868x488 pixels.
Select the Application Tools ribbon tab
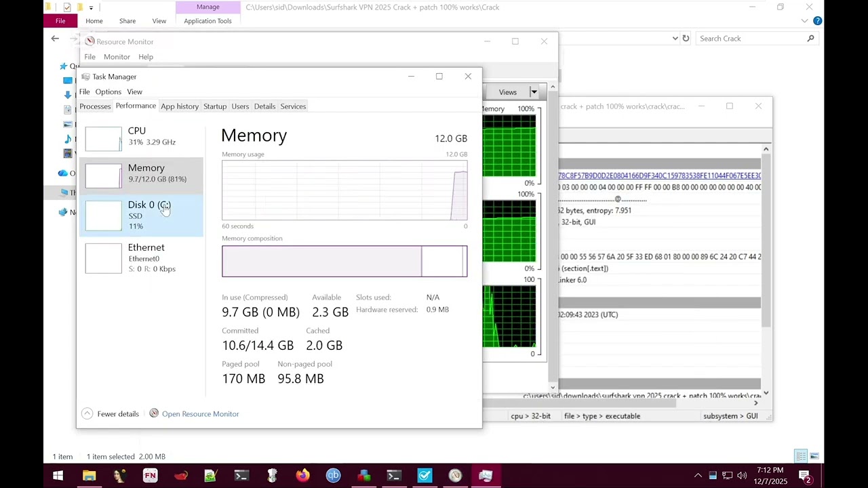click(x=208, y=21)
